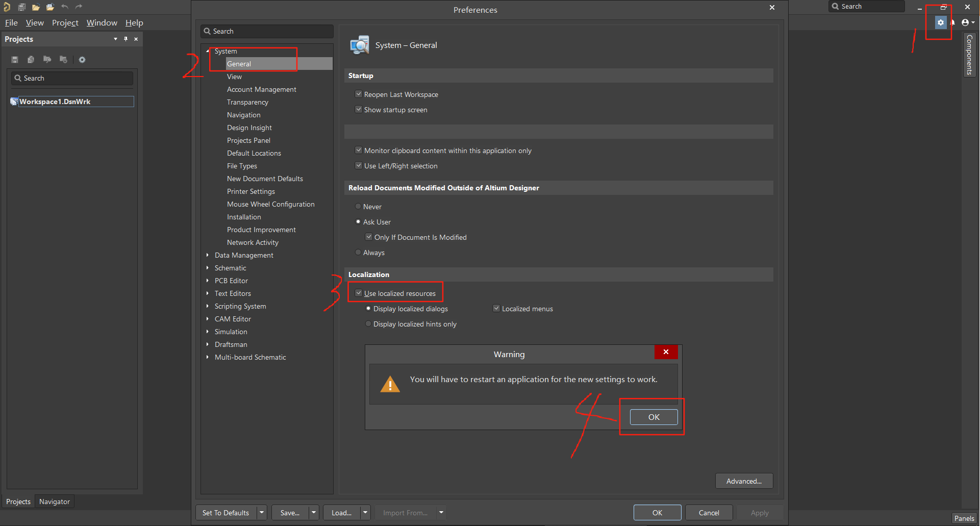
Task: Expand the Schematic preferences node
Action: [208, 268]
